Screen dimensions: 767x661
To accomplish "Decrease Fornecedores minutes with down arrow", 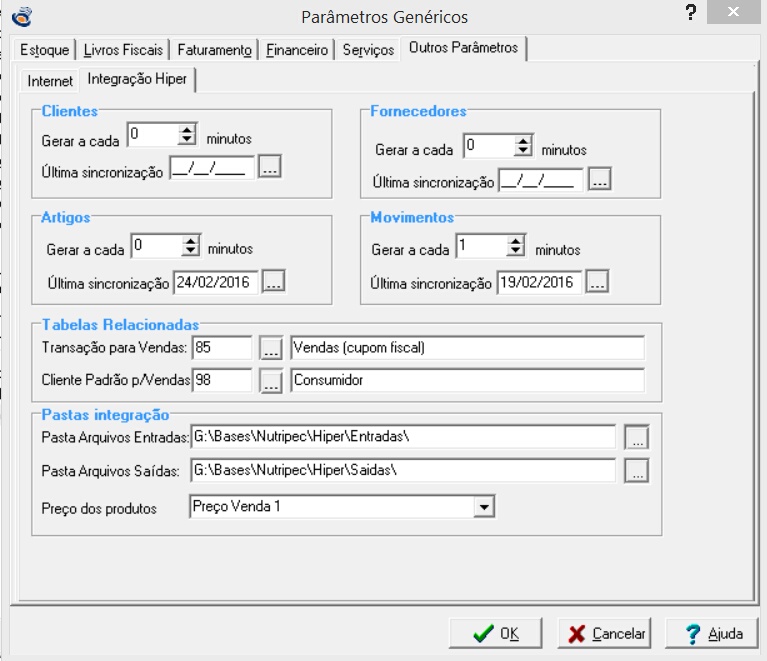I will click(523, 151).
